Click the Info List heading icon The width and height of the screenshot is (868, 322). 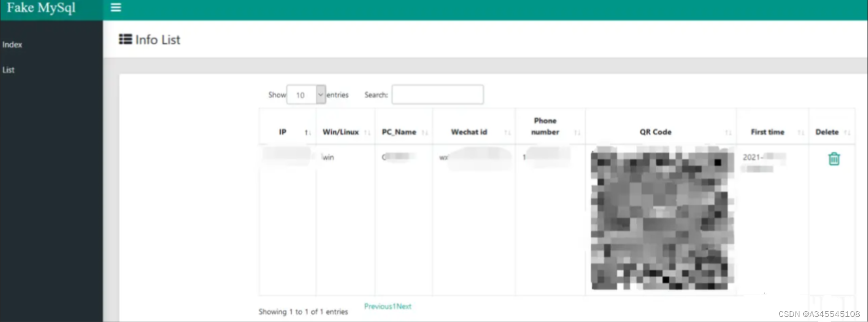pyautogui.click(x=125, y=40)
